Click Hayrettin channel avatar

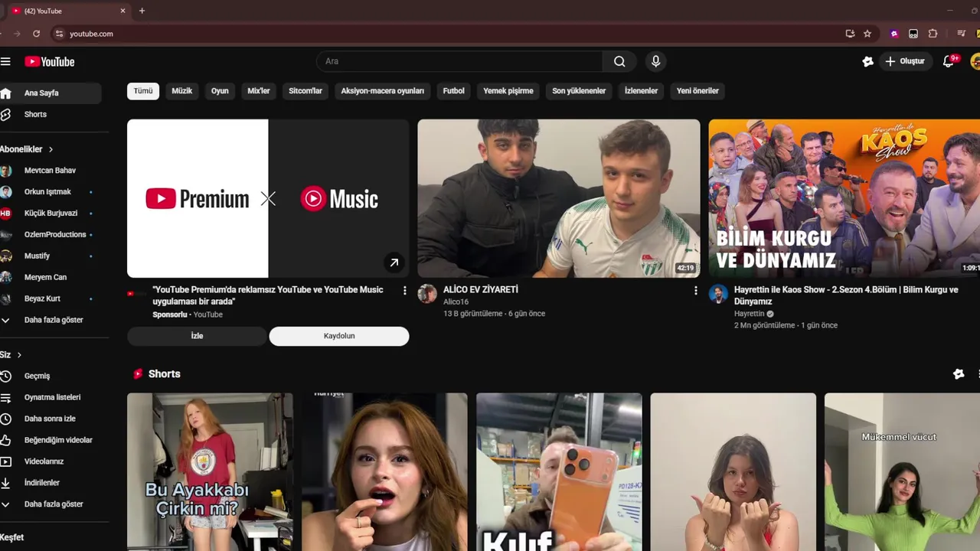click(x=718, y=294)
